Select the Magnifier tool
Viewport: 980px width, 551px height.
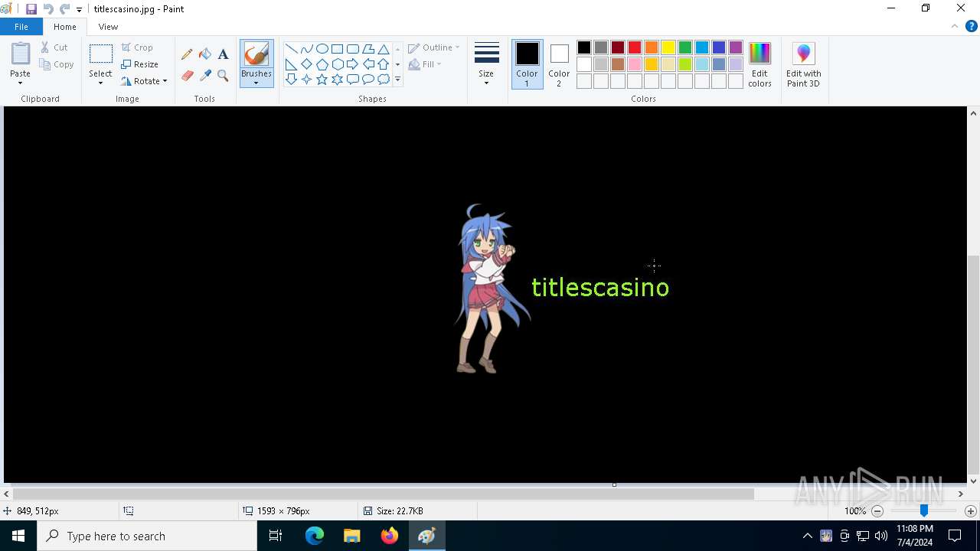point(223,76)
